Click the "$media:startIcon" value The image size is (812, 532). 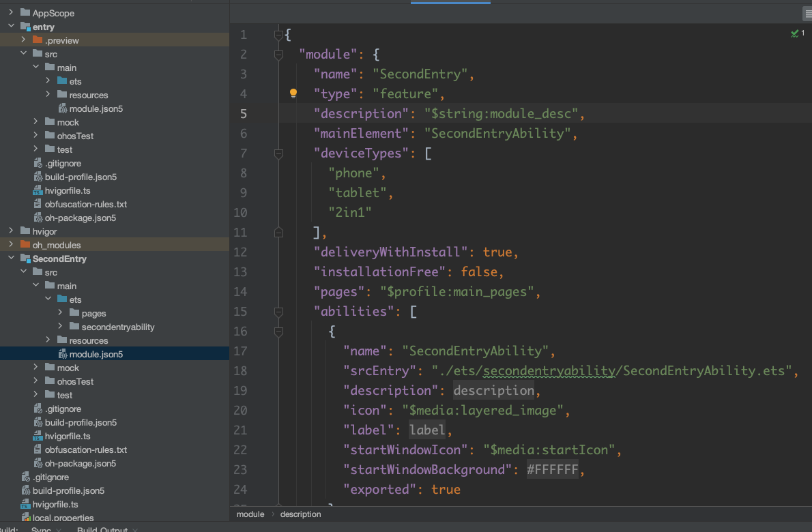point(549,449)
